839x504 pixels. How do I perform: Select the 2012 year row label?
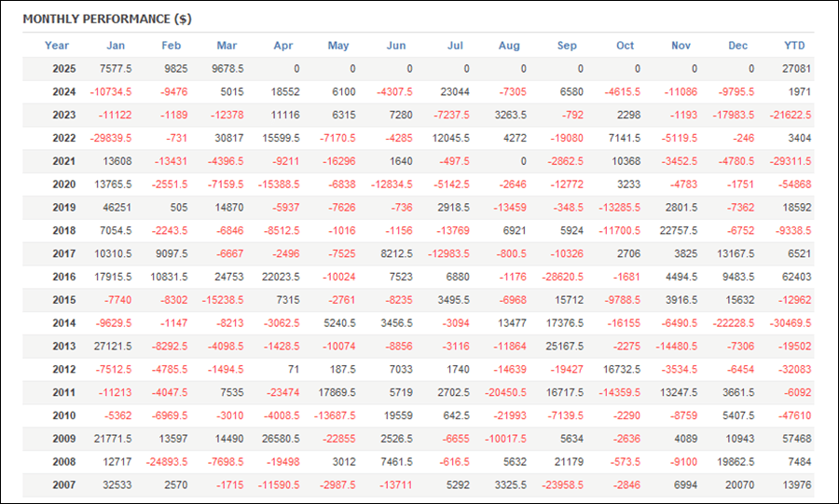pyautogui.click(x=64, y=369)
